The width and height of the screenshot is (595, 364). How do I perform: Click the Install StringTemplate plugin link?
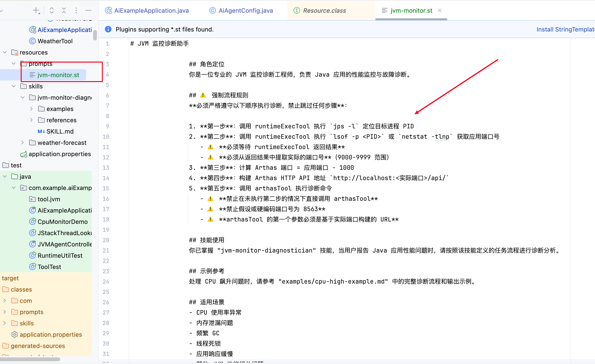tap(565, 29)
